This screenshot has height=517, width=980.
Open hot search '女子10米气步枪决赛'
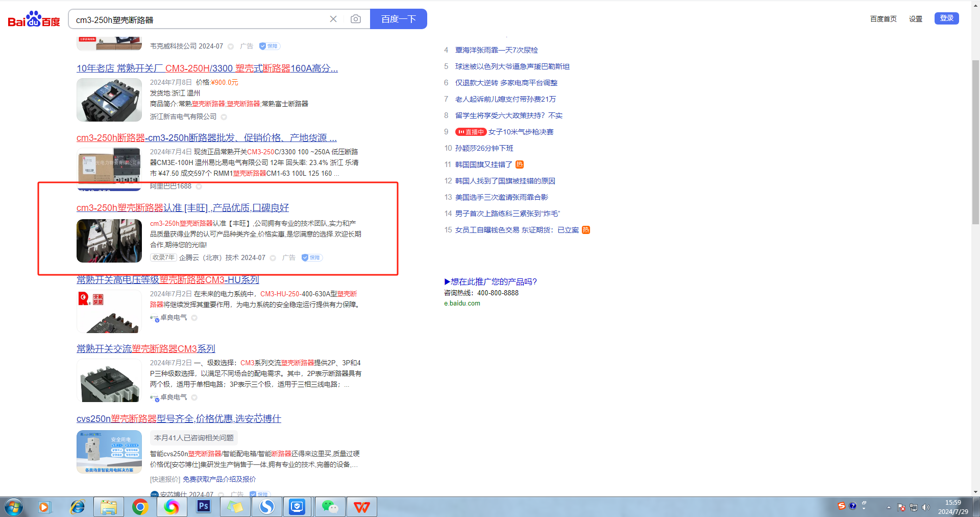pyautogui.click(x=521, y=132)
